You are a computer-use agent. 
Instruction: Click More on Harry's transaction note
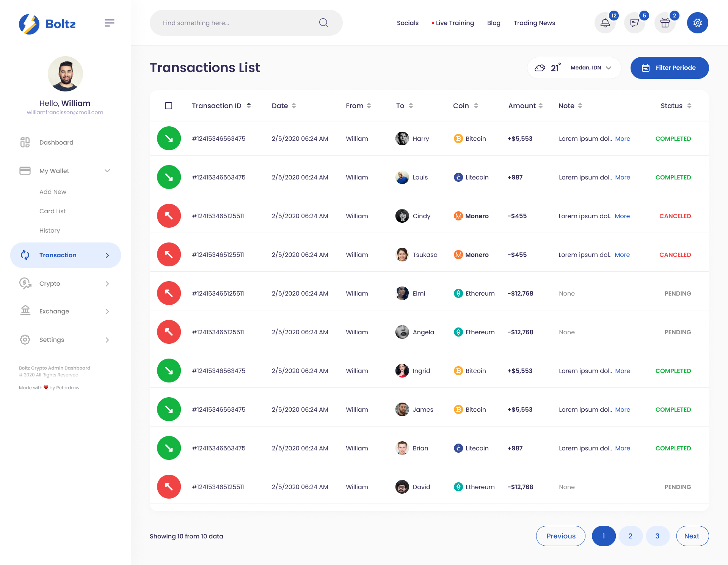click(x=622, y=138)
